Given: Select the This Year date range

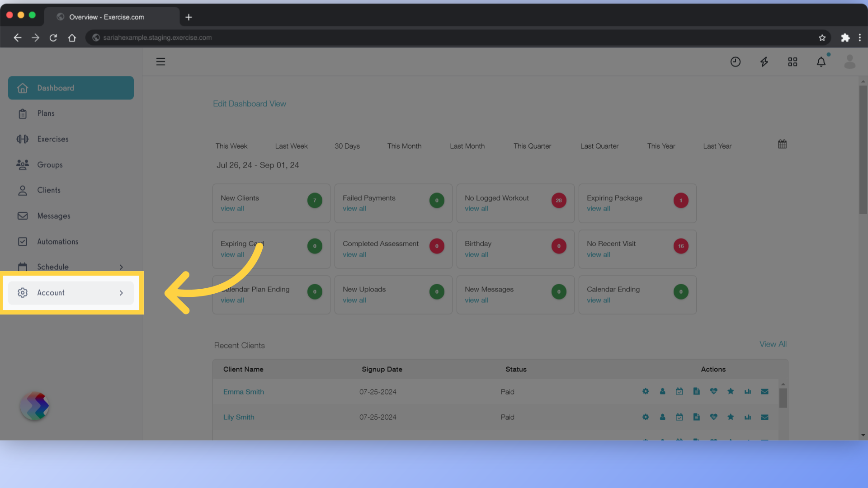Looking at the screenshot, I should coord(661,146).
